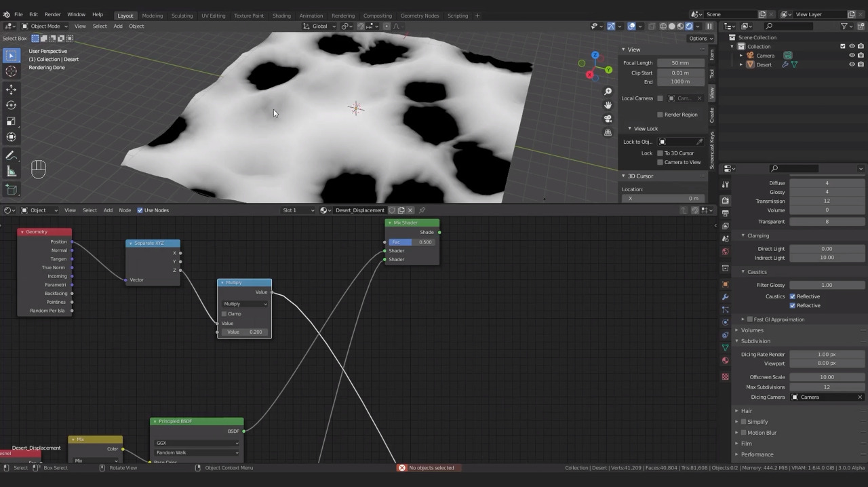Open the Slot 1 material slot dropdown
This screenshot has width=868, height=487.
tap(298, 210)
